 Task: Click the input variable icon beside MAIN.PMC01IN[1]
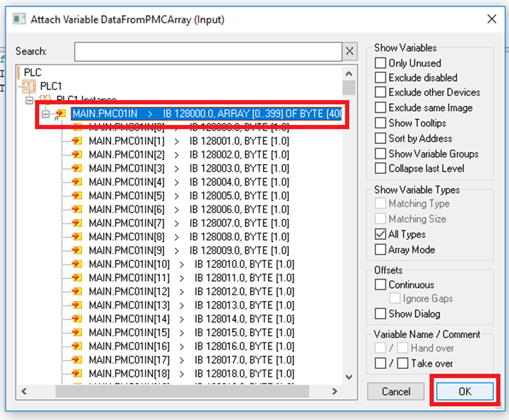[x=77, y=141]
